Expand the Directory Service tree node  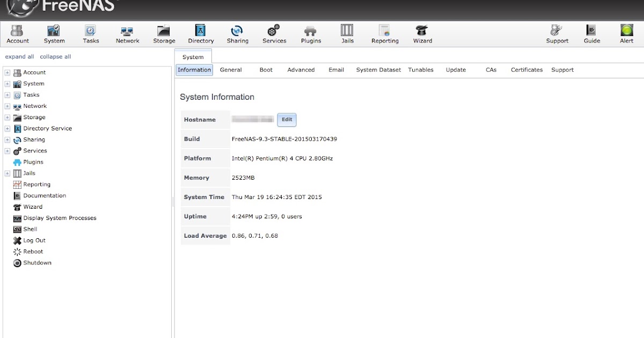click(x=8, y=129)
